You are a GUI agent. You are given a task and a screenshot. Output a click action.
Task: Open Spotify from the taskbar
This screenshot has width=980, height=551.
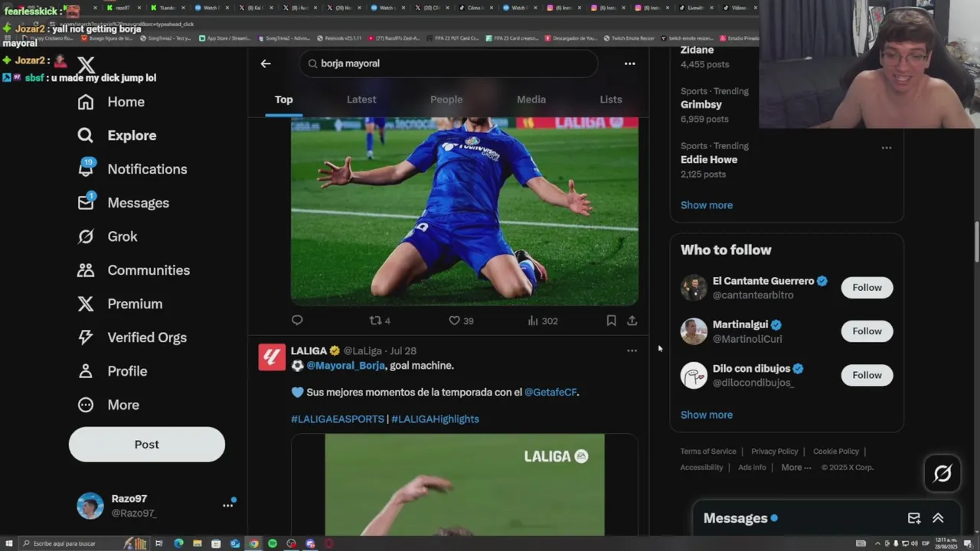coord(273,543)
